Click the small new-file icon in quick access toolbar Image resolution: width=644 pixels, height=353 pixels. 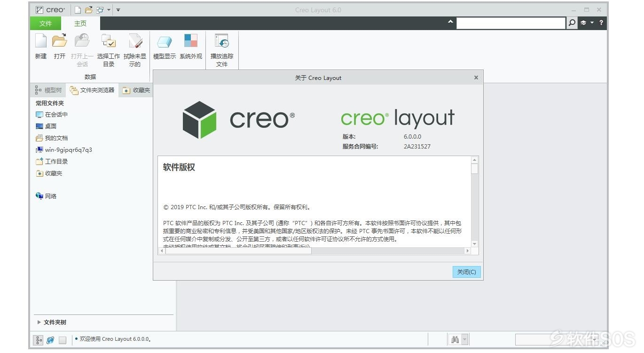click(x=78, y=10)
